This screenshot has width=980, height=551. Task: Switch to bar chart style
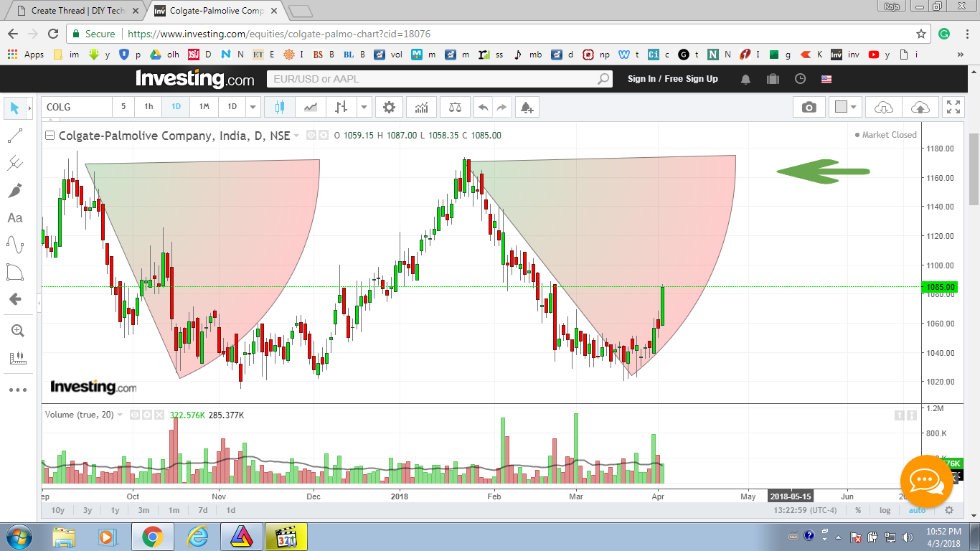(341, 107)
